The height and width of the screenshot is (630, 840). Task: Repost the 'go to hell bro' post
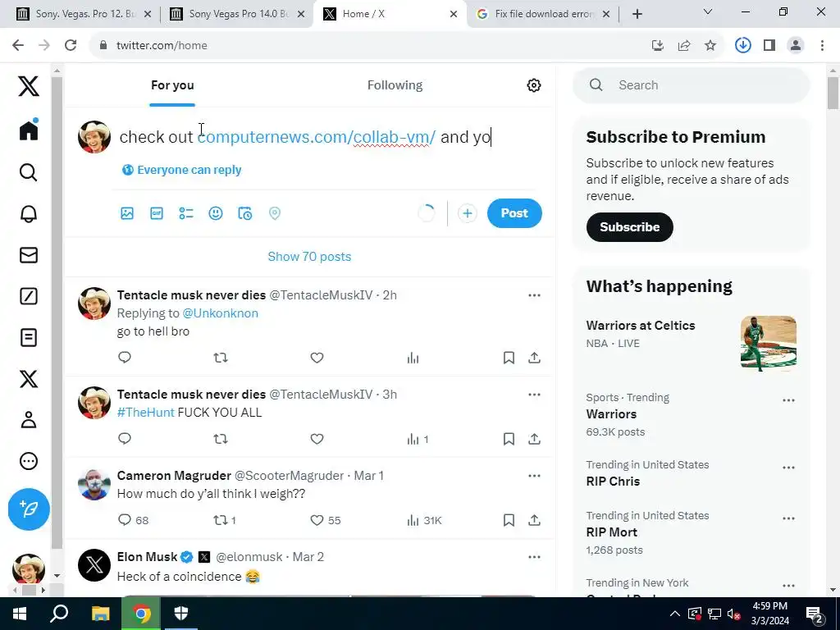click(x=221, y=358)
